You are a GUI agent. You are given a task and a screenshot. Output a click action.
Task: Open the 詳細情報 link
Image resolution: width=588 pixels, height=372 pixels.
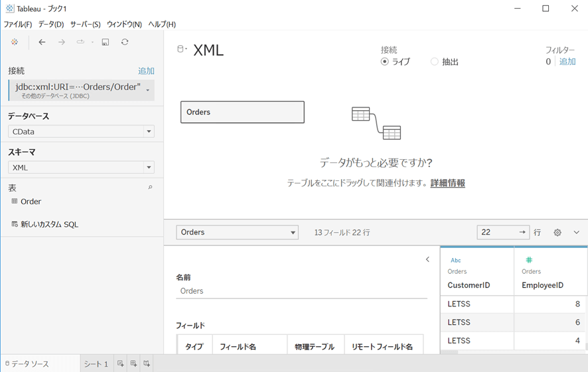pyautogui.click(x=448, y=183)
